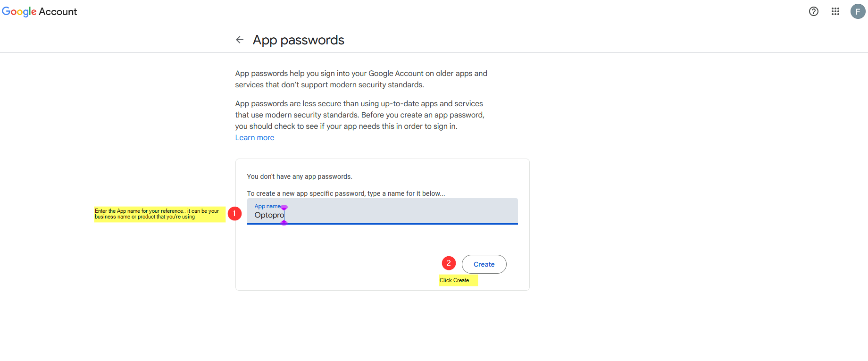Click the red step 2 circle marker
Viewport: 868px width, 361px height.
pos(449,263)
